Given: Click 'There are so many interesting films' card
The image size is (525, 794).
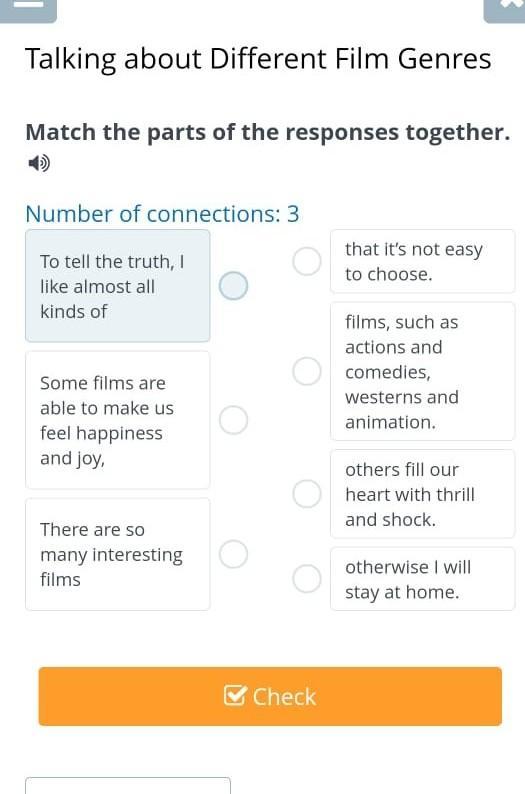Looking at the screenshot, I should point(117,554).
